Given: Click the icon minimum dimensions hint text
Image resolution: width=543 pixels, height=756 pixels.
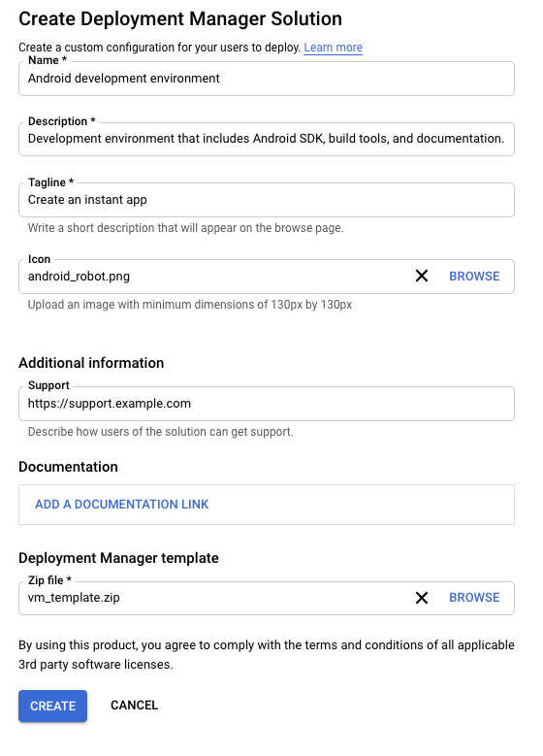Looking at the screenshot, I should click(190, 305).
